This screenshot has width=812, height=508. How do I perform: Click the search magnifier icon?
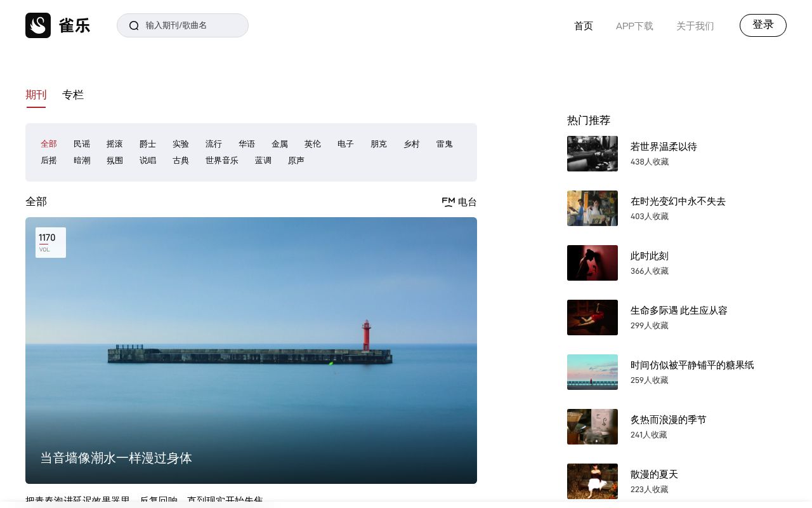coord(134,25)
